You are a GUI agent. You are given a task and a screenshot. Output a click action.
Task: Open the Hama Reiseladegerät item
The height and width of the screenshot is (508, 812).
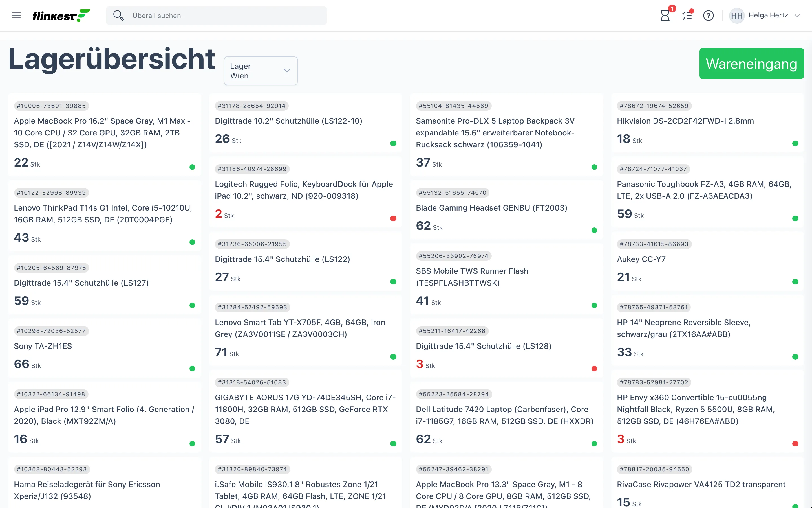tap(105, 483)
